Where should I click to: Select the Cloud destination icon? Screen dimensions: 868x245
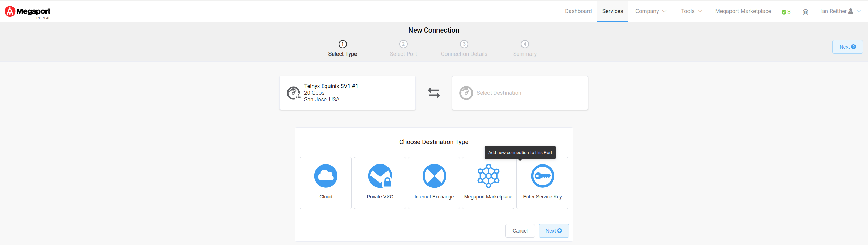(326, 176)
